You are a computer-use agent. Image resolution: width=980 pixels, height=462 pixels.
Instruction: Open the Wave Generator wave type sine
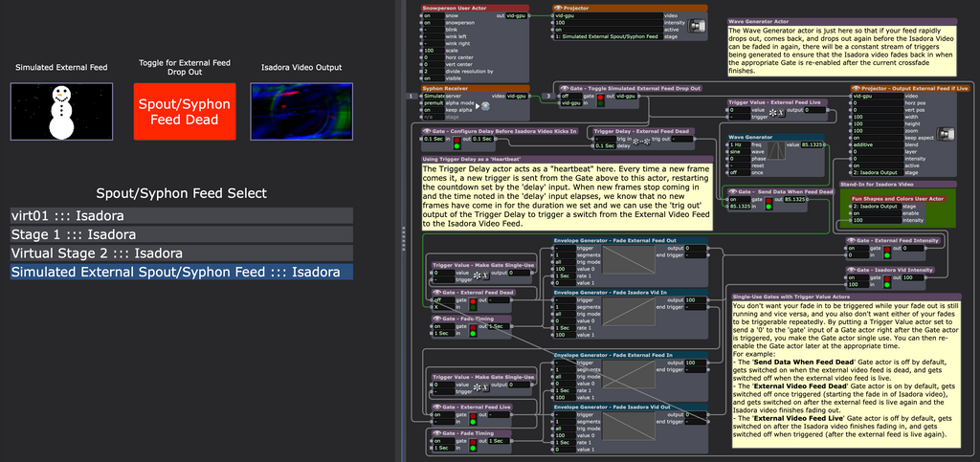point(738,151)
